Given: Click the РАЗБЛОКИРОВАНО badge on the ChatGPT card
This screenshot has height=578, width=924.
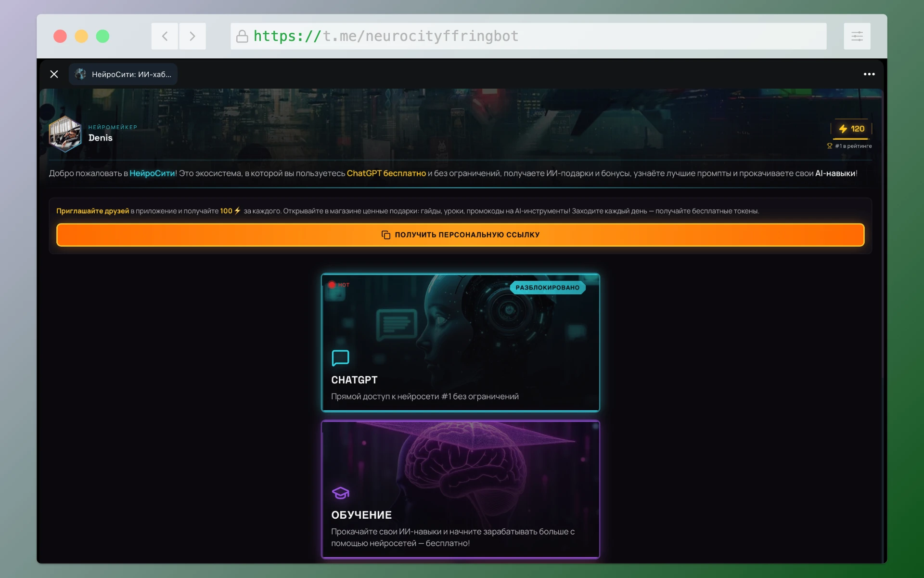Looking at the screenshot, I should coord(548,288).
